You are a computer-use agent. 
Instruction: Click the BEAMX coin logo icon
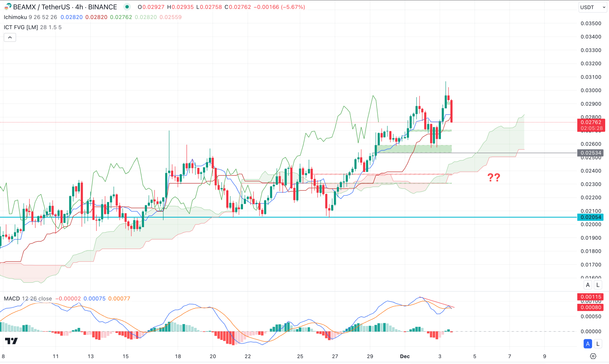[8, 7]
